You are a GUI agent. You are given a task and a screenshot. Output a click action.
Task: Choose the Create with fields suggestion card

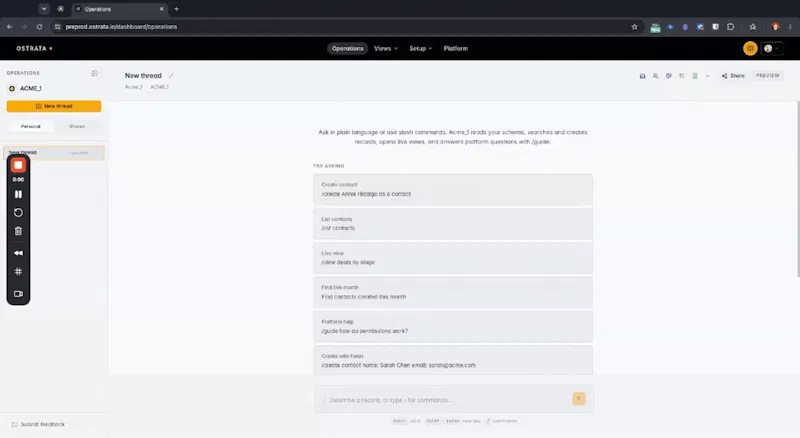[453, 360]
